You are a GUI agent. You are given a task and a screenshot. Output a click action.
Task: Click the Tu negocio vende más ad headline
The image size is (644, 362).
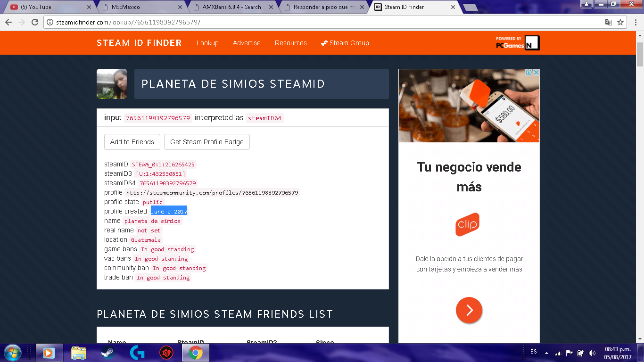(x=469, y=177)
